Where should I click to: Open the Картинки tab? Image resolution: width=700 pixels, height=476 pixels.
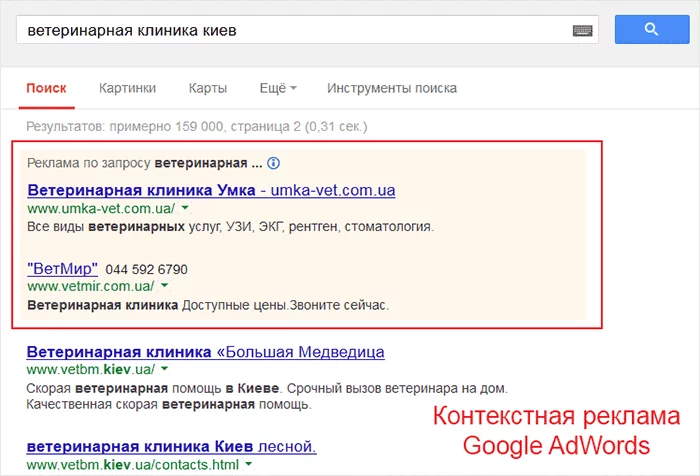(x=127, y=88)
